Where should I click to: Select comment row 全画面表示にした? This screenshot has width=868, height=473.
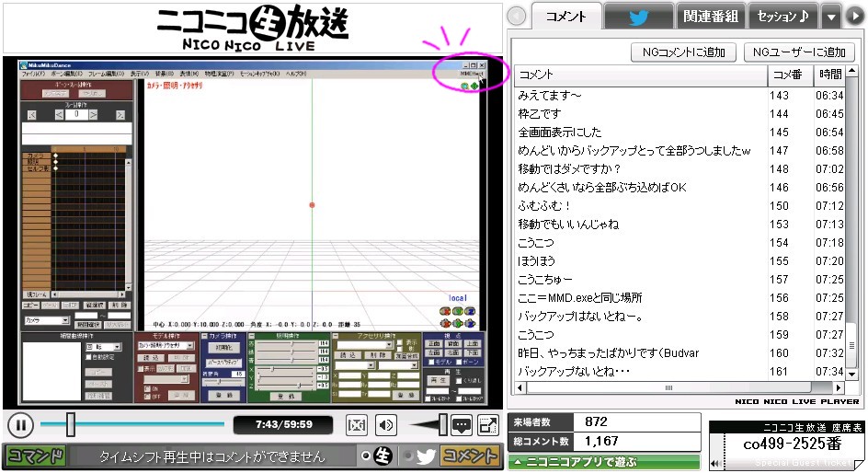click(680, 132)
